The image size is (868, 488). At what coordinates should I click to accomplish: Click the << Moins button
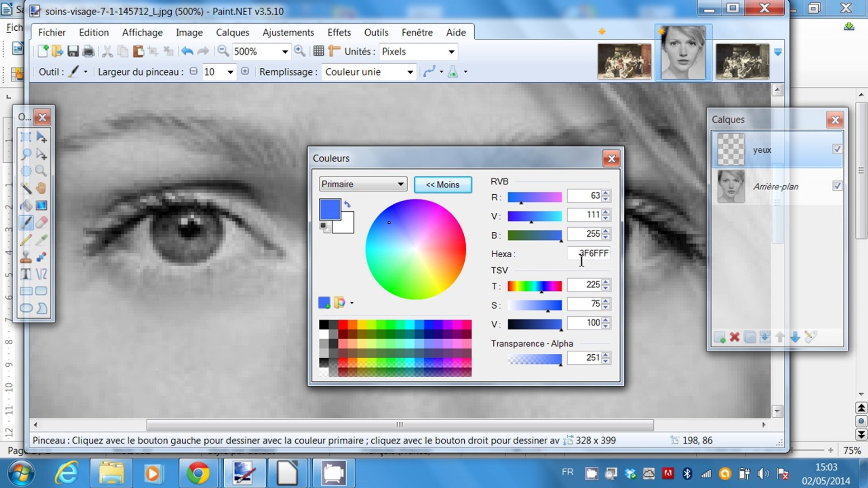coord(443,185)
